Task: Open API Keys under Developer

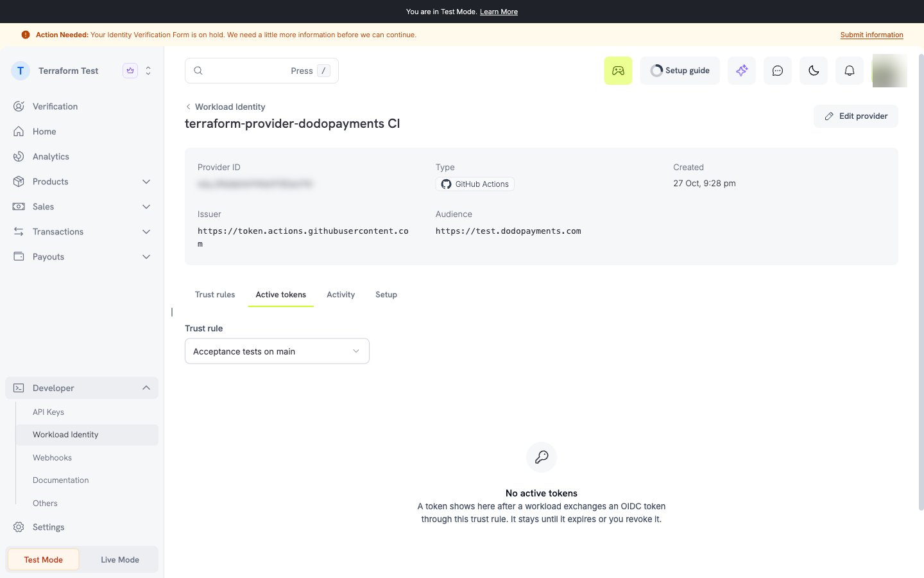Action: click(x=48, y=412)
